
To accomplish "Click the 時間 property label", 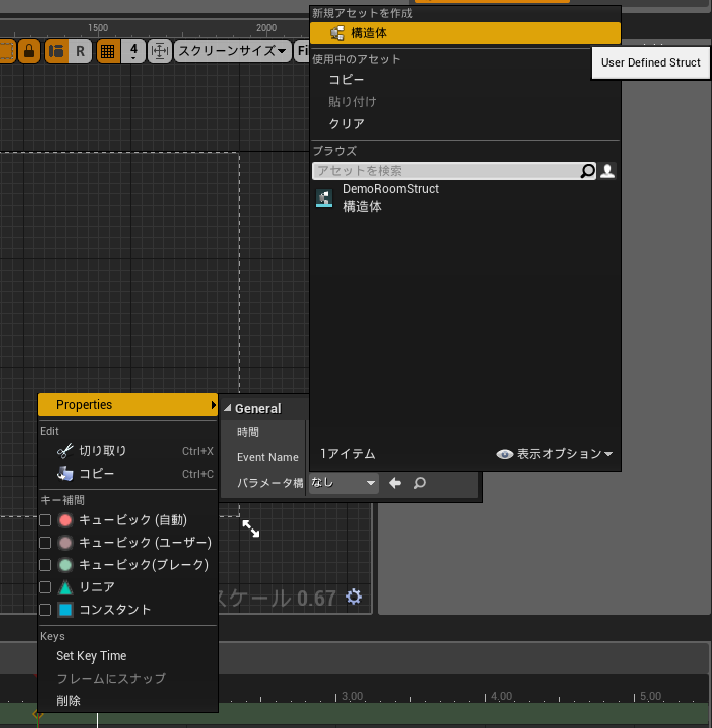I will coord(248,432).
